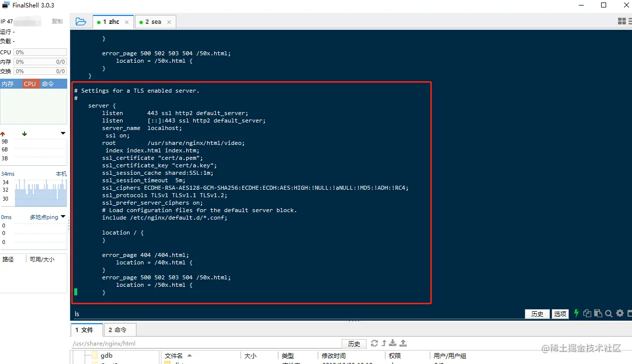The image size is (632, 364).
Task: Close the '2 sea' session tab
Action: click(169, 22)
